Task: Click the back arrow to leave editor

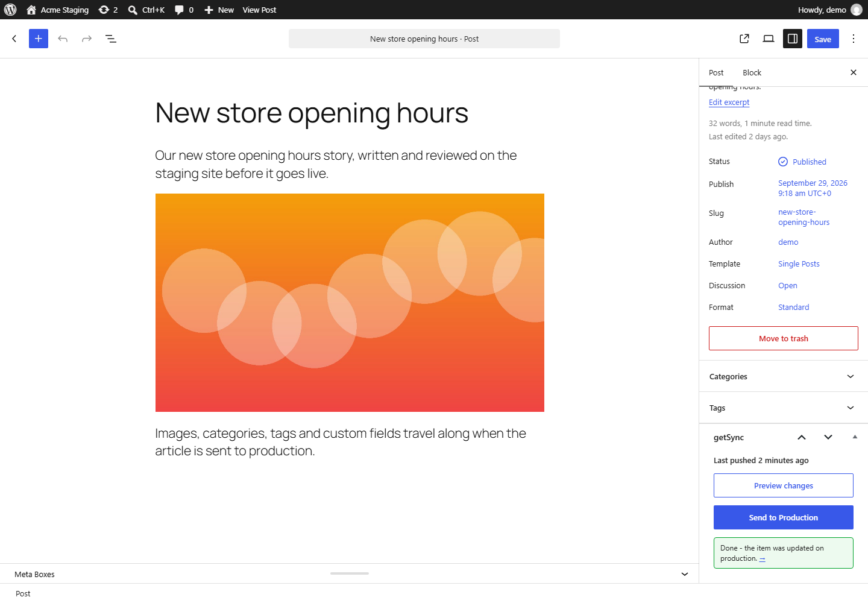Action: (14, 39)
